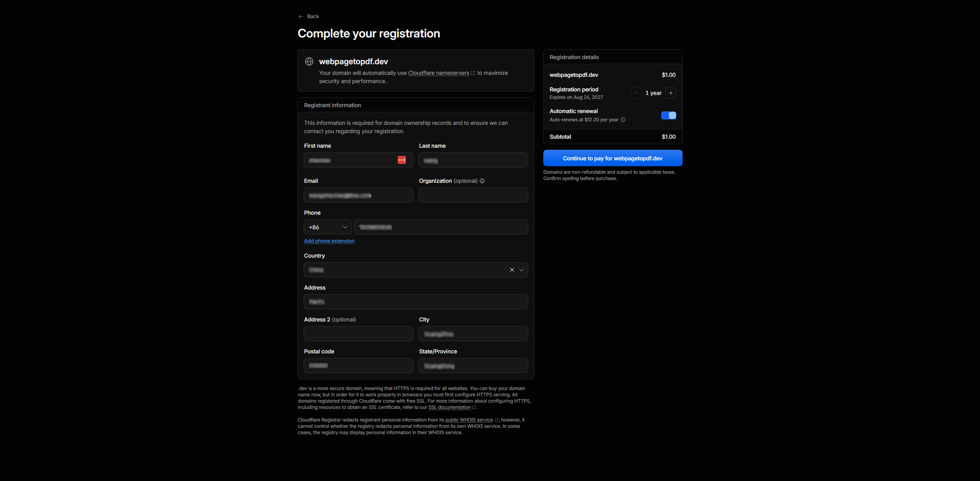Decrease registration period with minus button

point(636,93)
